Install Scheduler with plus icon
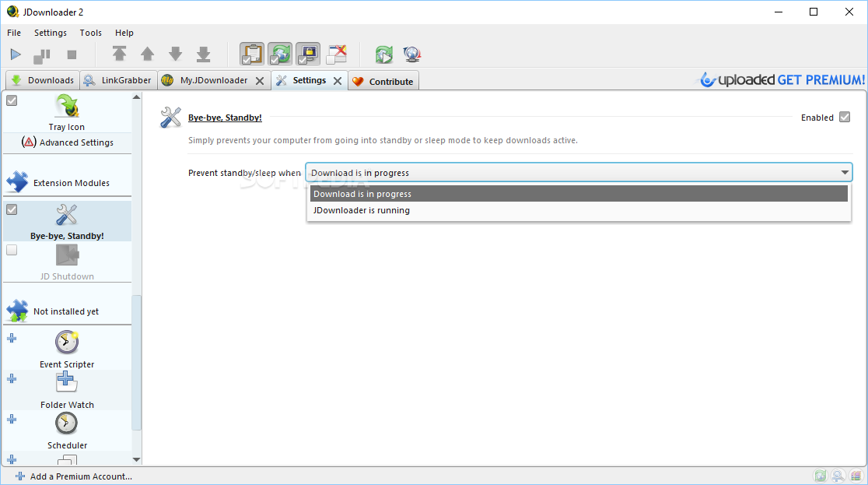This screenshot has width=868, height=485. click(x=12, y=419)
